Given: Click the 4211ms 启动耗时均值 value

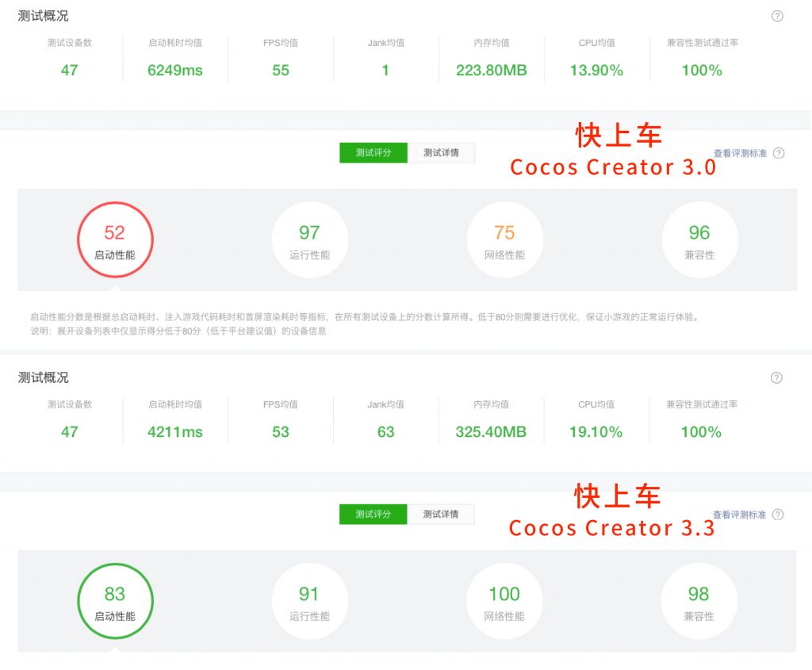Looking at the screenshot, I should [x=175, y=432].
